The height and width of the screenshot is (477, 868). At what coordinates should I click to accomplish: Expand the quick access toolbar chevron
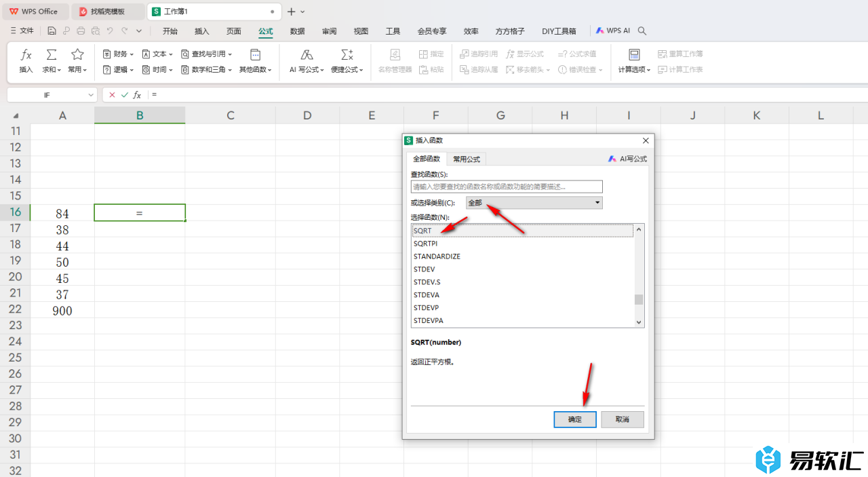pyautogui.click(x=139, y=31)
